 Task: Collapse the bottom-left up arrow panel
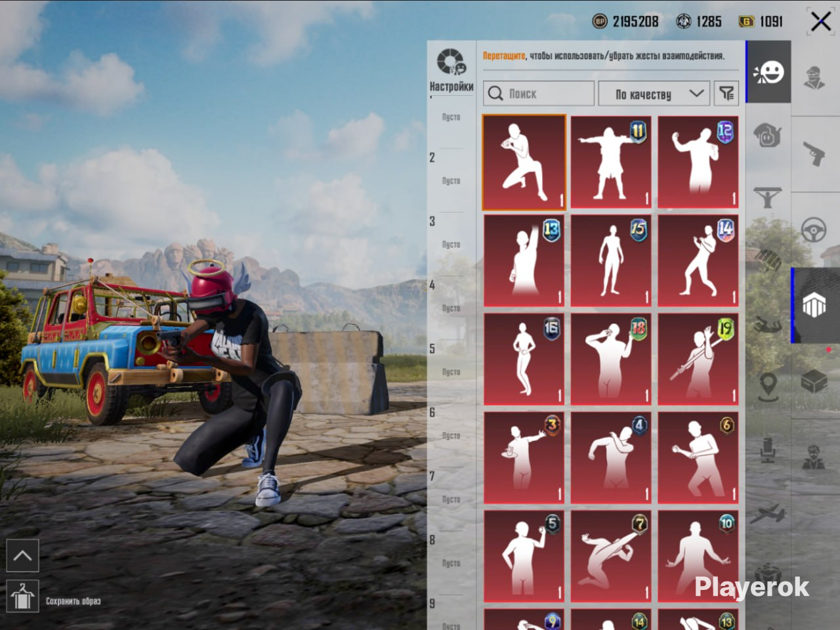[x=22, y=556]
